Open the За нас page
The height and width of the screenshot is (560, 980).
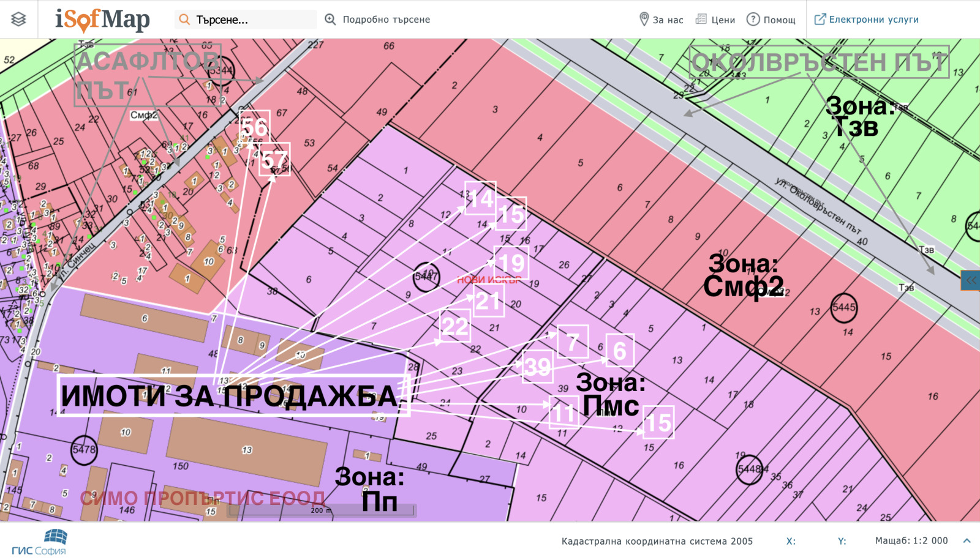pyautogui.click(x=668, y=20)
